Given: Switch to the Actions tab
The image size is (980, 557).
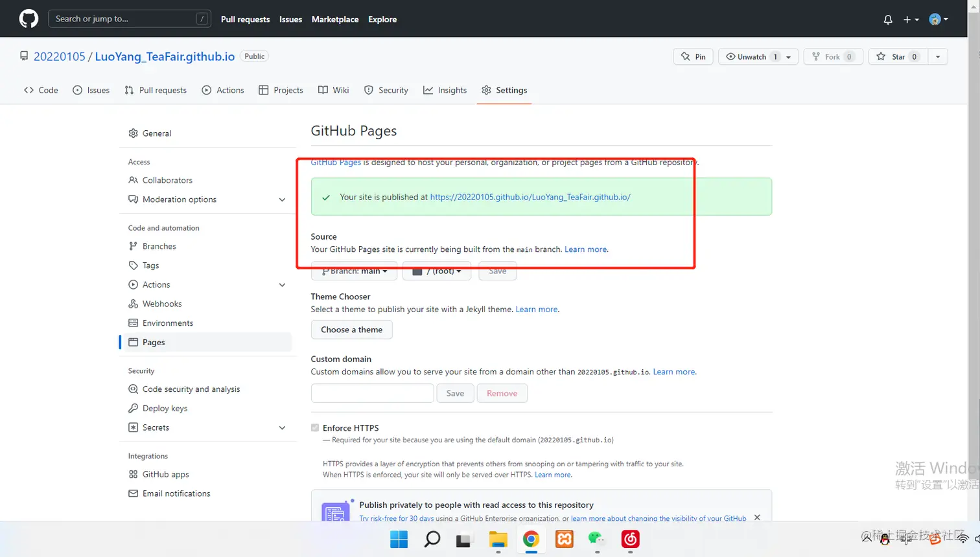Looking at the screenshot, I should click(x=223, y=90).
